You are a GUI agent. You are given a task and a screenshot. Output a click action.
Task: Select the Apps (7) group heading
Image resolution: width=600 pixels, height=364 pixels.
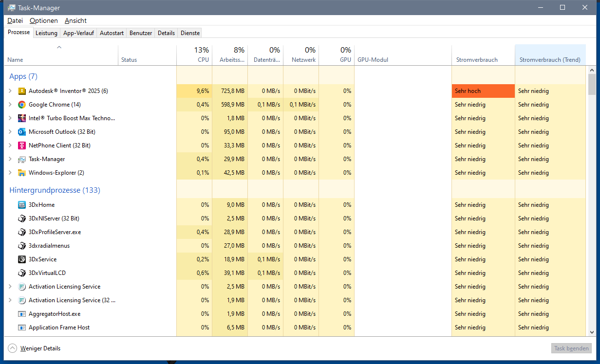click(23, 76)
